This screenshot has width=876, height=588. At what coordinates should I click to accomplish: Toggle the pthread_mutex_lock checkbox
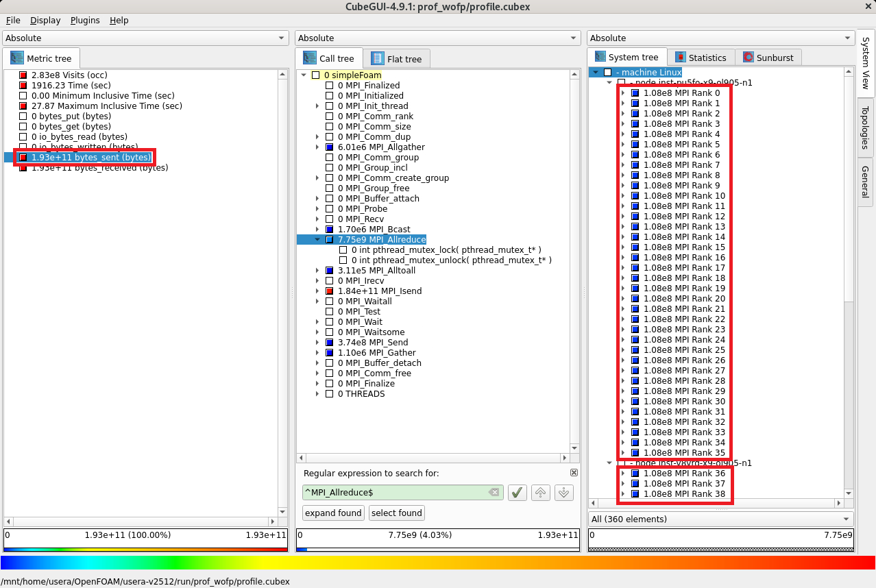(x=343, y=250)
